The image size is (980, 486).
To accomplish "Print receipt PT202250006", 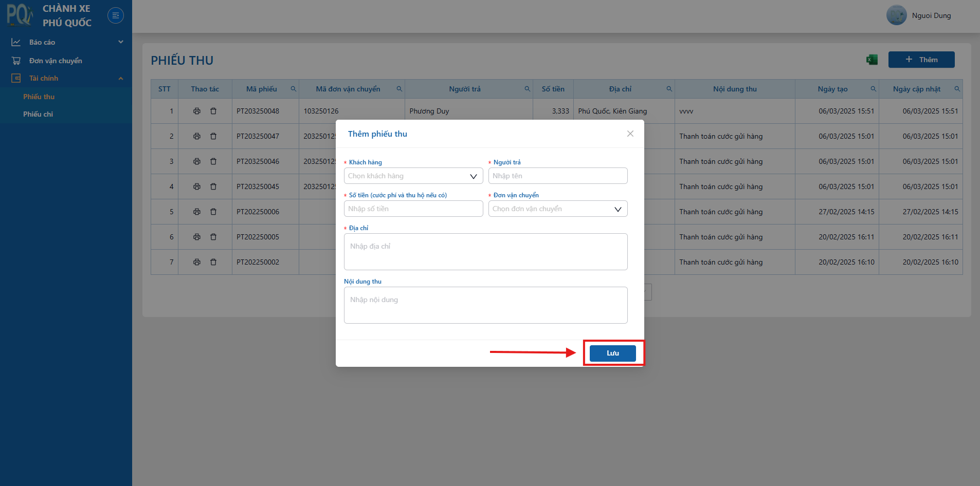I will point(197,212).
